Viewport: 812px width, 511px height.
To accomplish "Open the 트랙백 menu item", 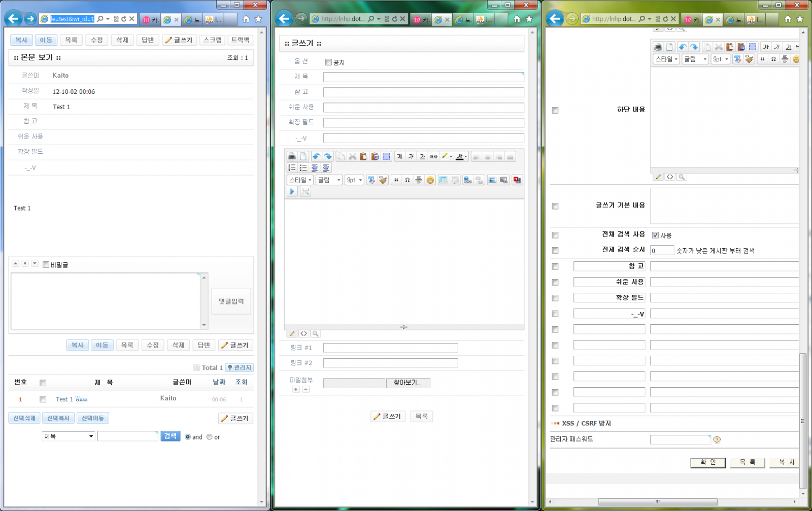I will point(240,40).
